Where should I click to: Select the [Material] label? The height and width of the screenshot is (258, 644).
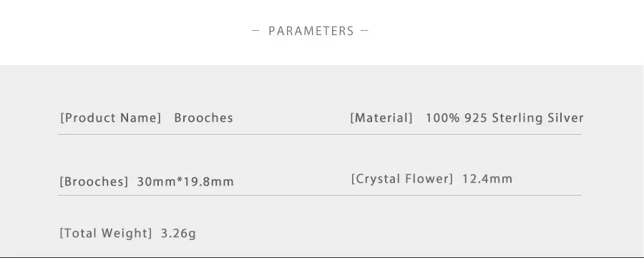[x=381, y=118]
